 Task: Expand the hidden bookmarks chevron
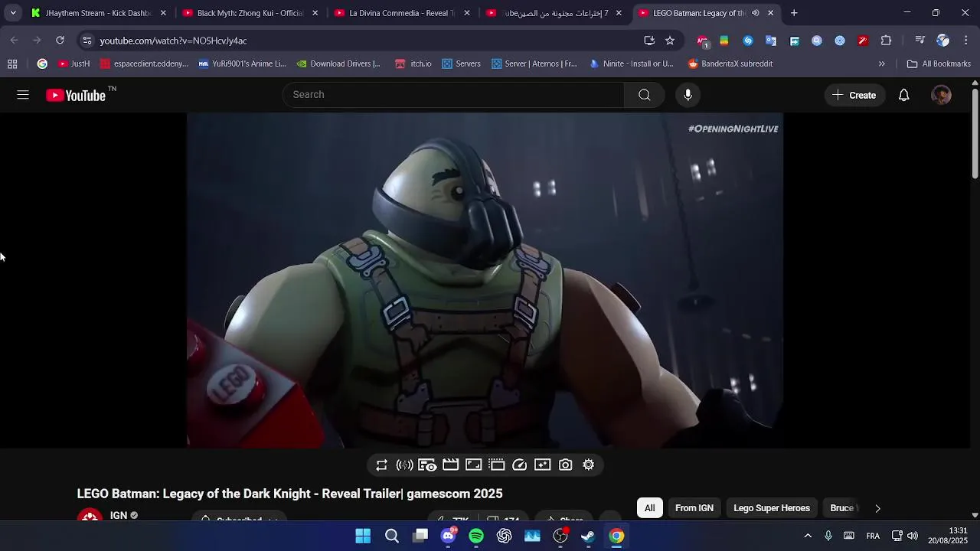[x=882, y=64]
